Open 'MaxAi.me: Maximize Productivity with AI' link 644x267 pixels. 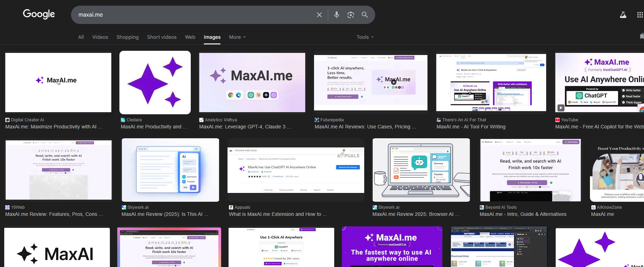(54, 127)
